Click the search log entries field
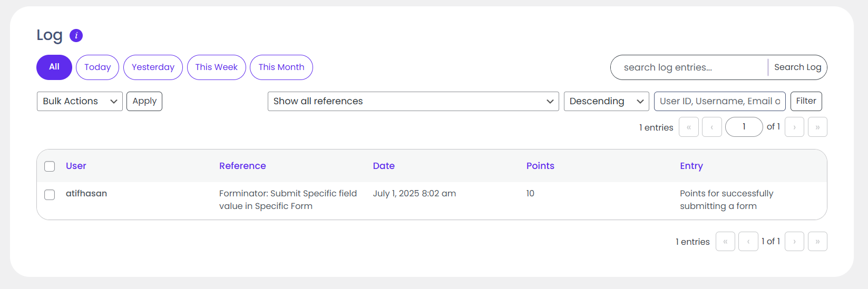 [x=688, y=67]
